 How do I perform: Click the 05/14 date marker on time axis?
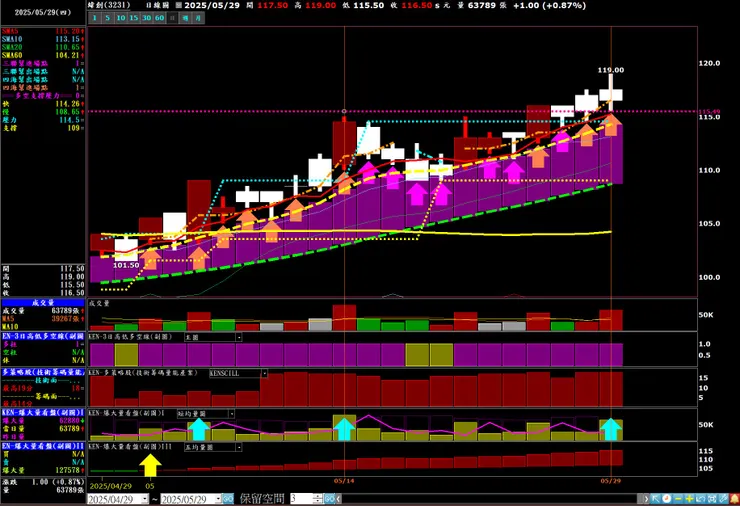(344, 481)
